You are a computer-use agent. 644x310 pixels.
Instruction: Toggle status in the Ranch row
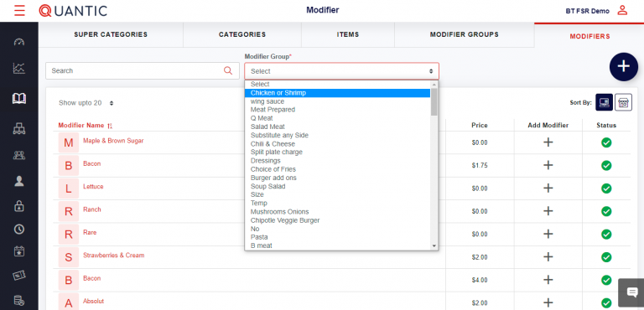pos(606,211)
